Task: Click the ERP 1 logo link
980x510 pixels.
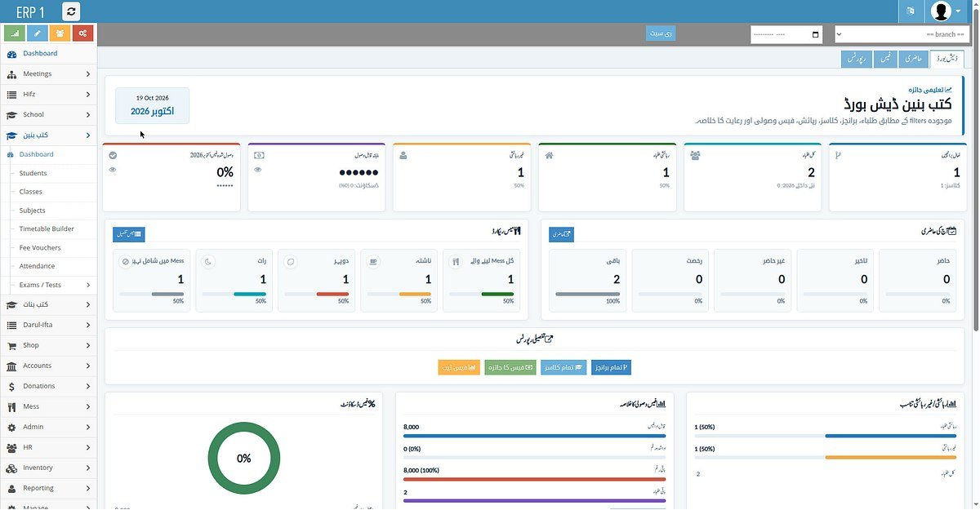Action: pyautogui.click(x=30, y=11)
